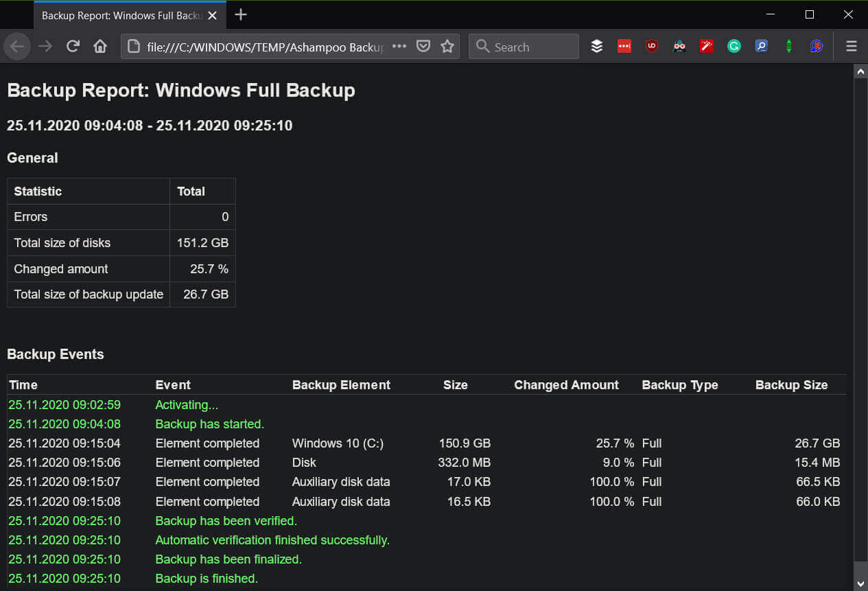Reload the backup report page
The width and height of the screenshot is (868, 591).
73,46
